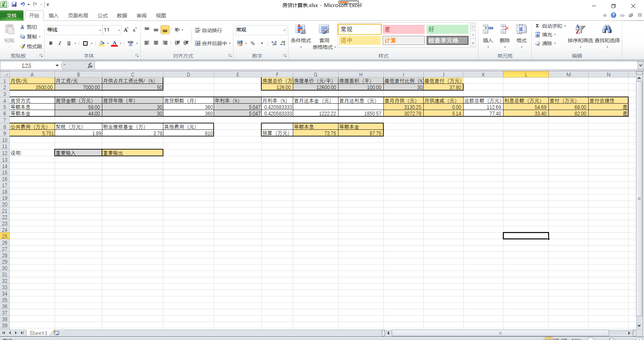Toggle Italic formatting
Viewport: 644px width, 340px height.
tap(60, 43)
